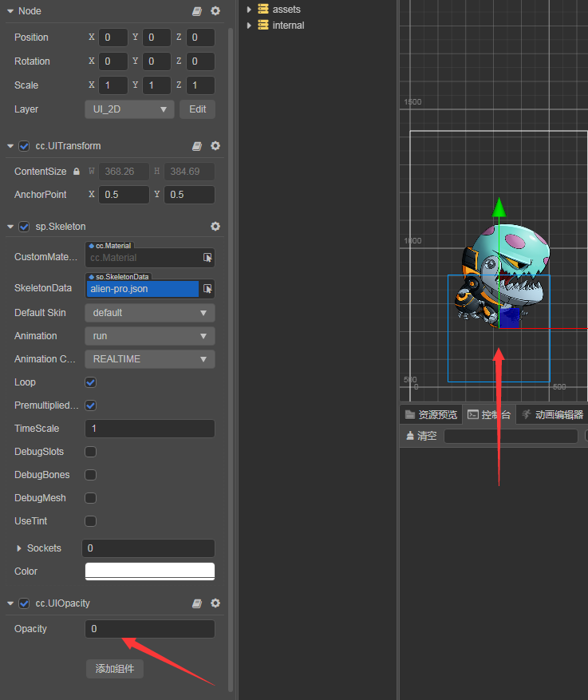Enable DebugMesh checkbox
The width and height of the screenshot is (588, 700).
(91, 498)
